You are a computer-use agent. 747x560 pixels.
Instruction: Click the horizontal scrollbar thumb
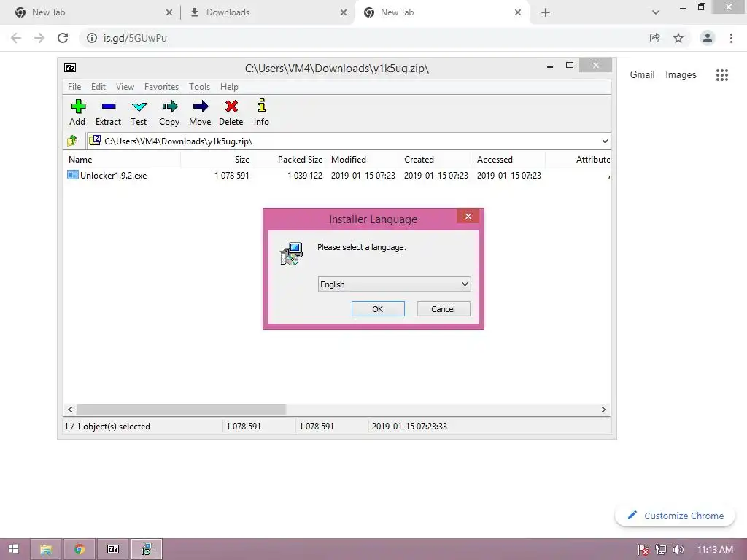181,410
